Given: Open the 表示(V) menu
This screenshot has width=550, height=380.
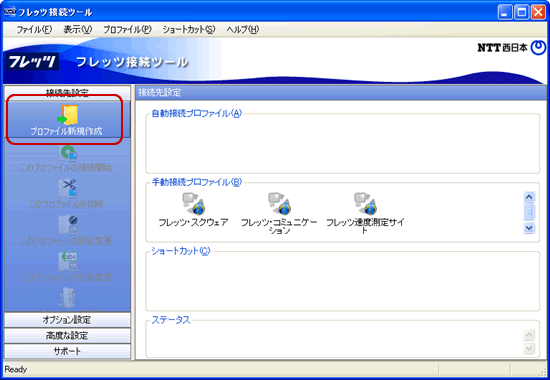Looking at the screenshot, I should (x=78, y=29).
